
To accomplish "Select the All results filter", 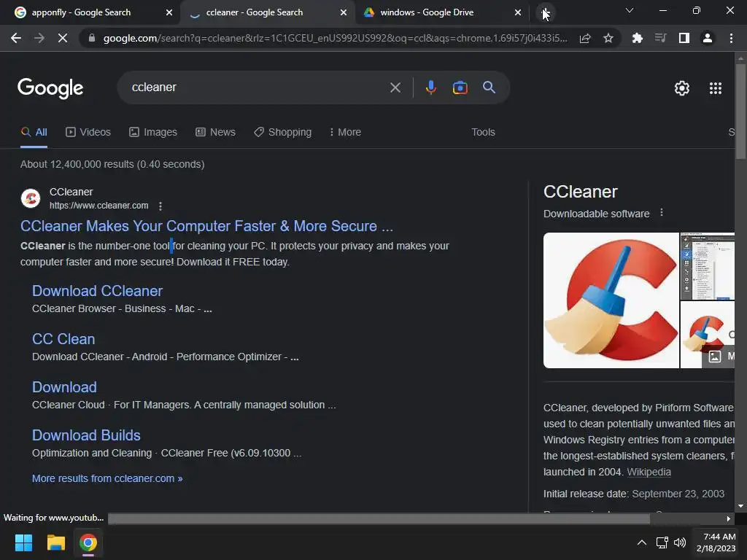I will [x=34, y=132].
